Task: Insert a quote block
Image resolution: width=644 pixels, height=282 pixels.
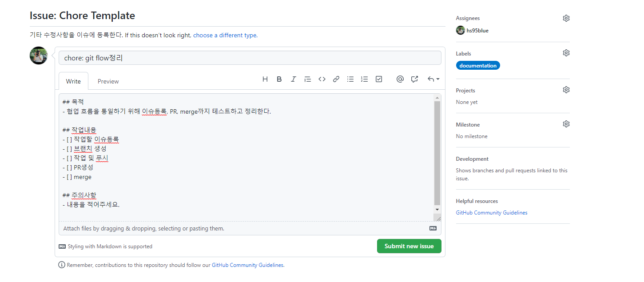Action: pyautogui.click(x=307, y=79)
